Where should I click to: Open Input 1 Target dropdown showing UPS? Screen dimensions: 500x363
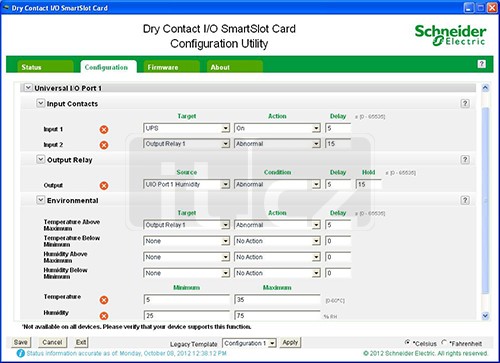click(x=187, y=128)
